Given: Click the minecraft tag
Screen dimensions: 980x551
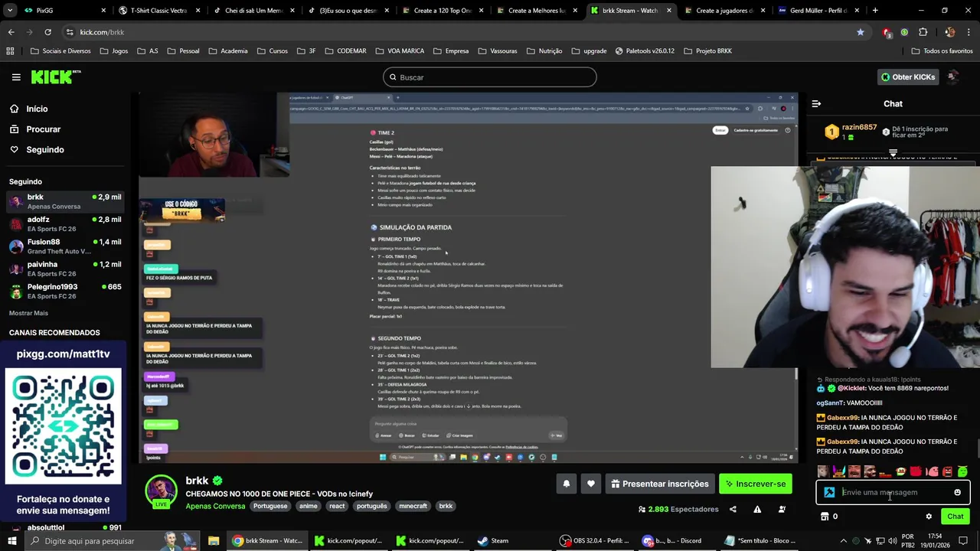Looking at the screenshot, I should tap(413, 506).
